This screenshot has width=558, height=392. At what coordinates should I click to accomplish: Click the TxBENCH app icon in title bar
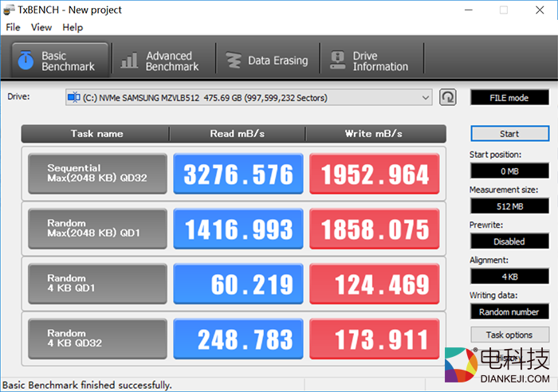[10, 10]
